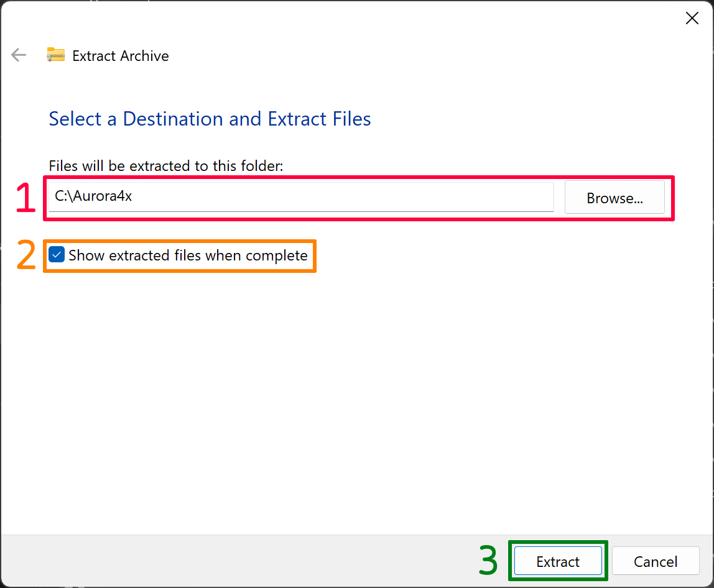Click the 'Extract Archive' title text
The width and height of the screenshot is (714, 588).
coord(121,56)
